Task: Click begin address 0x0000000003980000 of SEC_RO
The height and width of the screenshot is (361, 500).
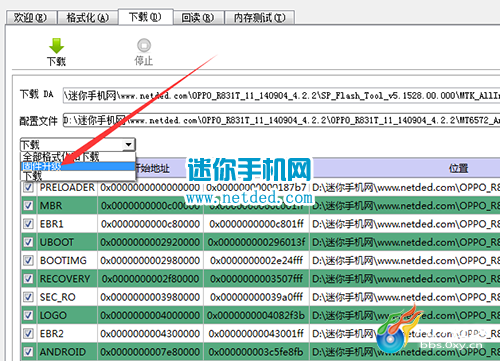Action: pyautogui.click(x=150, y=297)
